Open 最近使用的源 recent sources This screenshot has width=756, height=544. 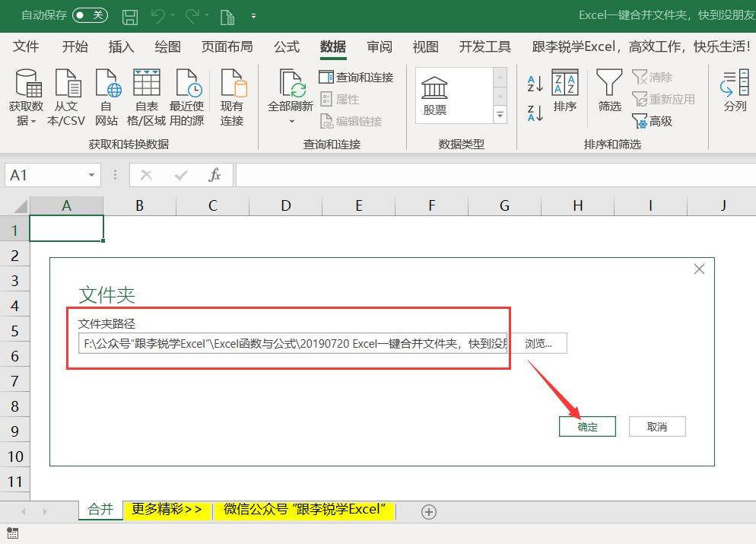pyautogui.click(x=187, y=97)
